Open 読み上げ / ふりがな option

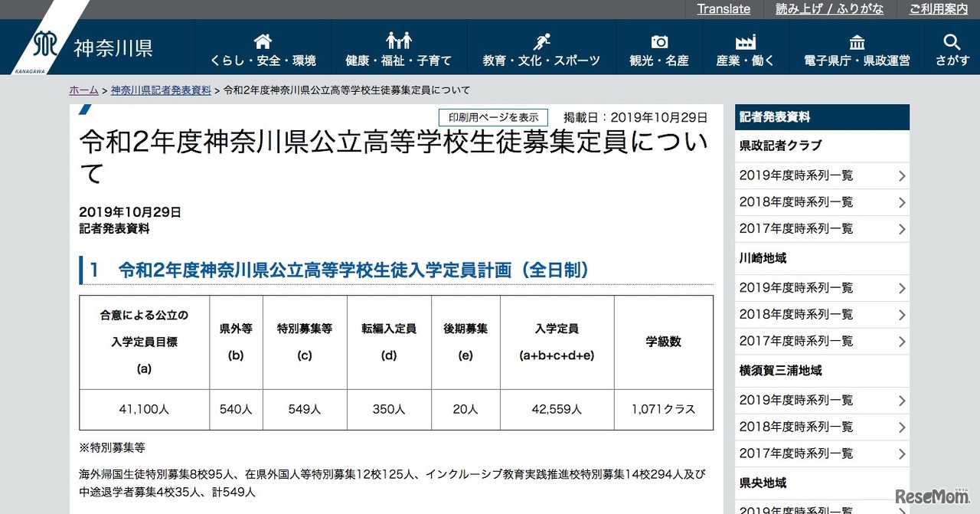pyautogui.click(x=829, y=9)
